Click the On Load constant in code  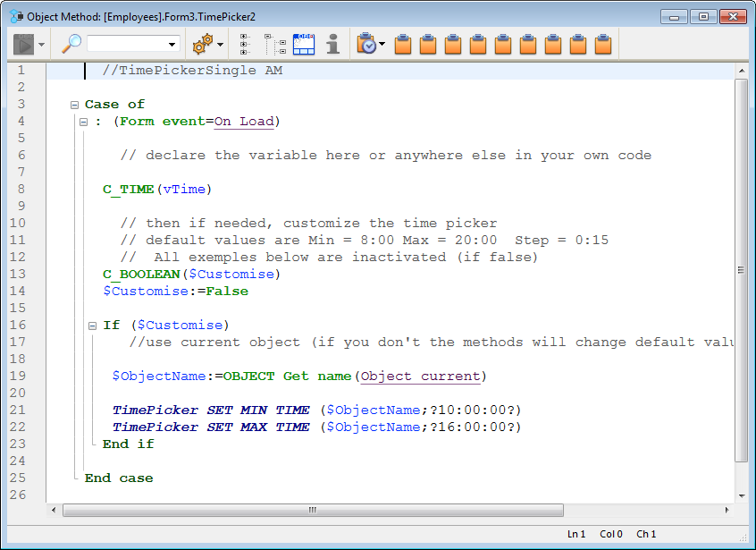pyautogui.click(x=244, y=122)
